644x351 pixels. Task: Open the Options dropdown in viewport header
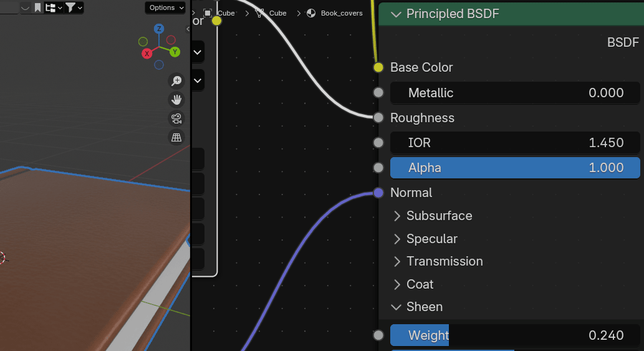click(165, 7)
